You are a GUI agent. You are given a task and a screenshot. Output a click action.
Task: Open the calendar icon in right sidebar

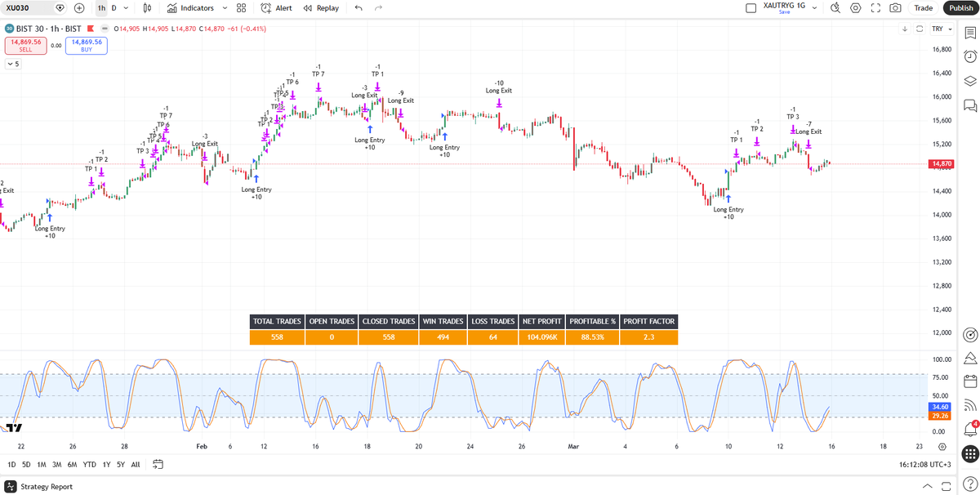pos(970,381)
